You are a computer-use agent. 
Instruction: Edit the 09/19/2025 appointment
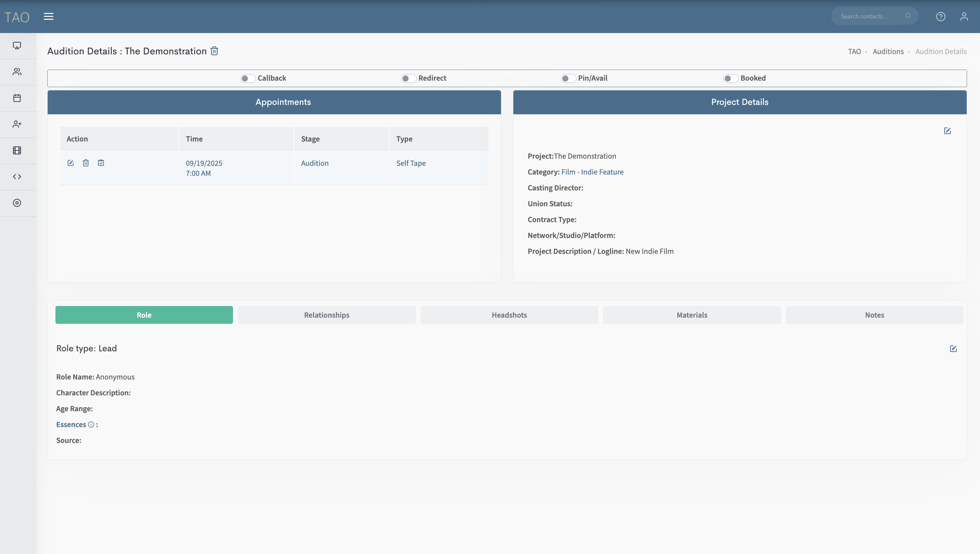70,163
